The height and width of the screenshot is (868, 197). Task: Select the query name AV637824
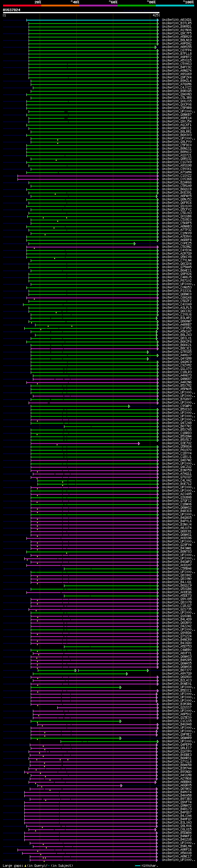click(11, 10)
